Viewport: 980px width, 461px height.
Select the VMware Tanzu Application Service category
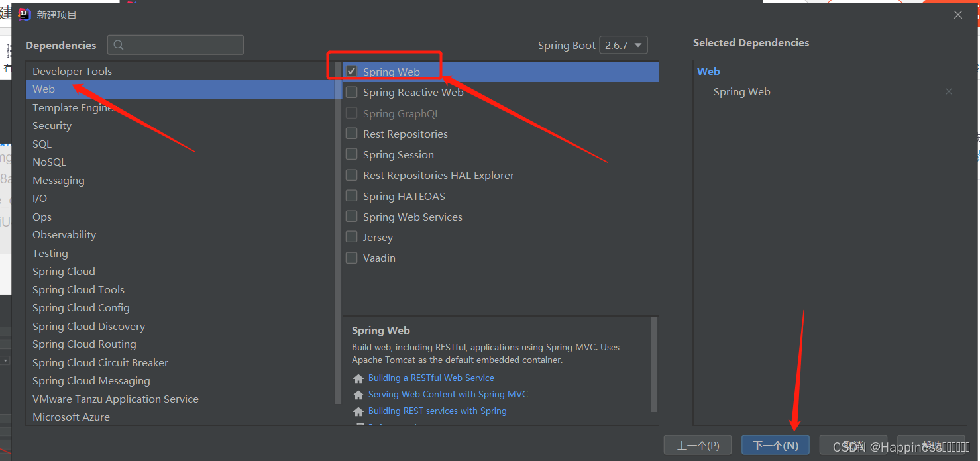pyautogui.click(x=180, y=399)
